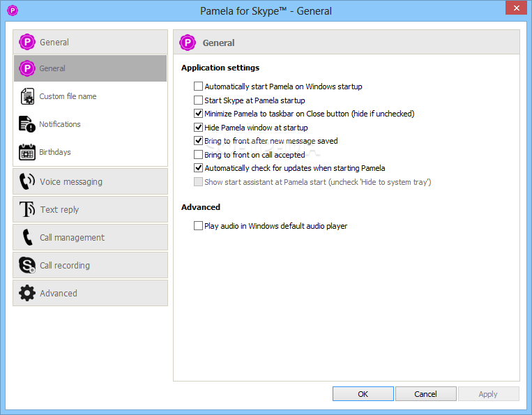Enable Play audio in Windows default player
532x415 pixels.
198,226
